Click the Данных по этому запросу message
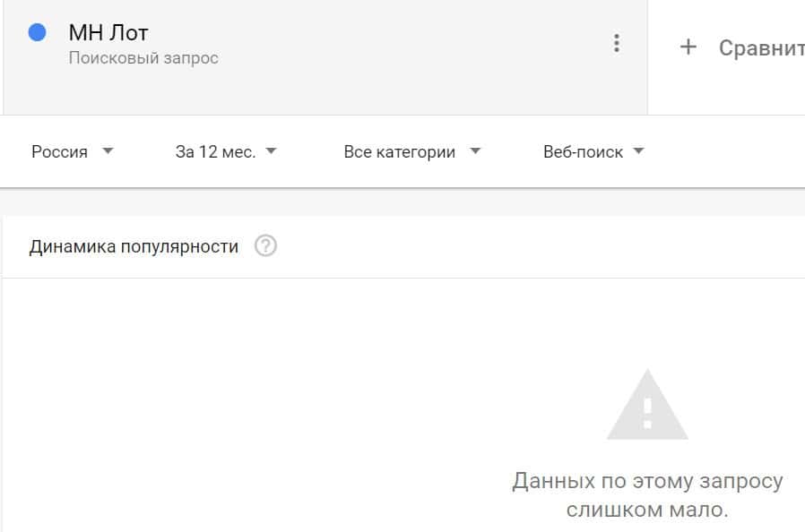The width and height of the screenshot is (805, 532). (x=647, y=481)
